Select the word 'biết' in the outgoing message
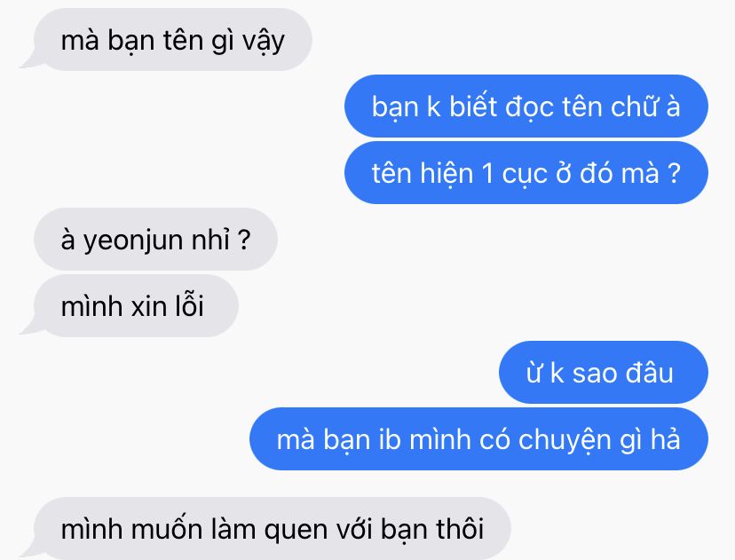 pyautogui.click(x=471, y=106)
